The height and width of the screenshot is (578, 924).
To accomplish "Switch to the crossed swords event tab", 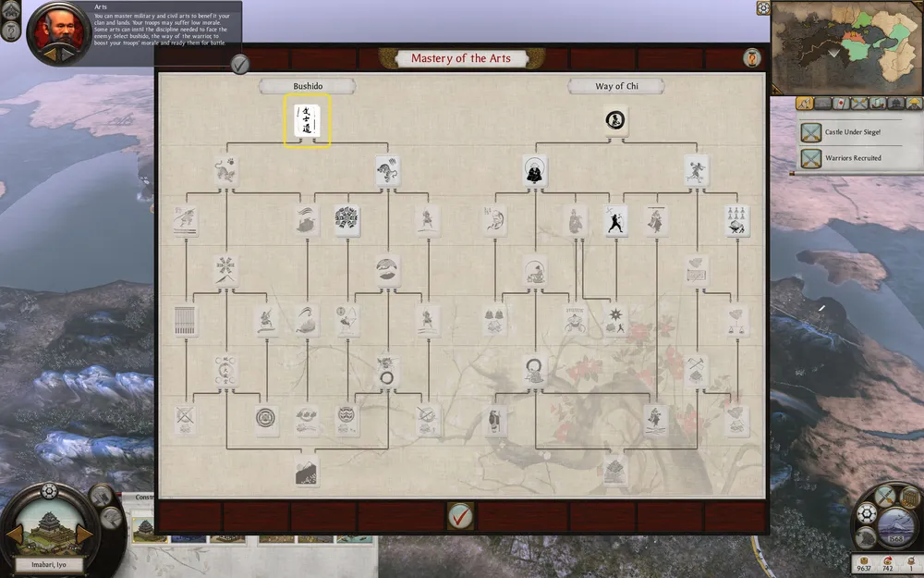I will 859,104.
